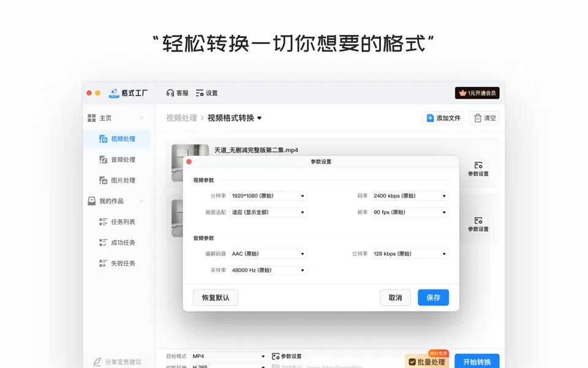Open the 目标格式 MP4 dropdown
This screenshot has height=368, width=588.
228,355
